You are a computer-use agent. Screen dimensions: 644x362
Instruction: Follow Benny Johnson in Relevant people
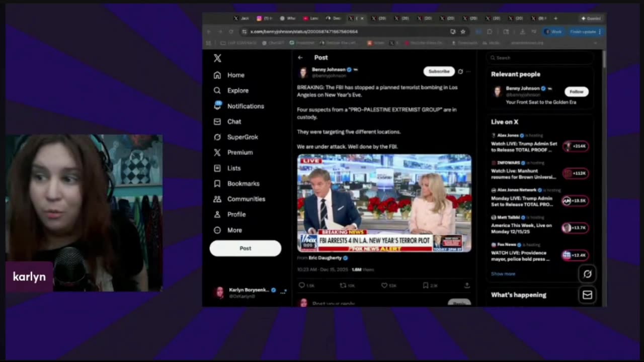pyautogui.click(x=577, y=92)
